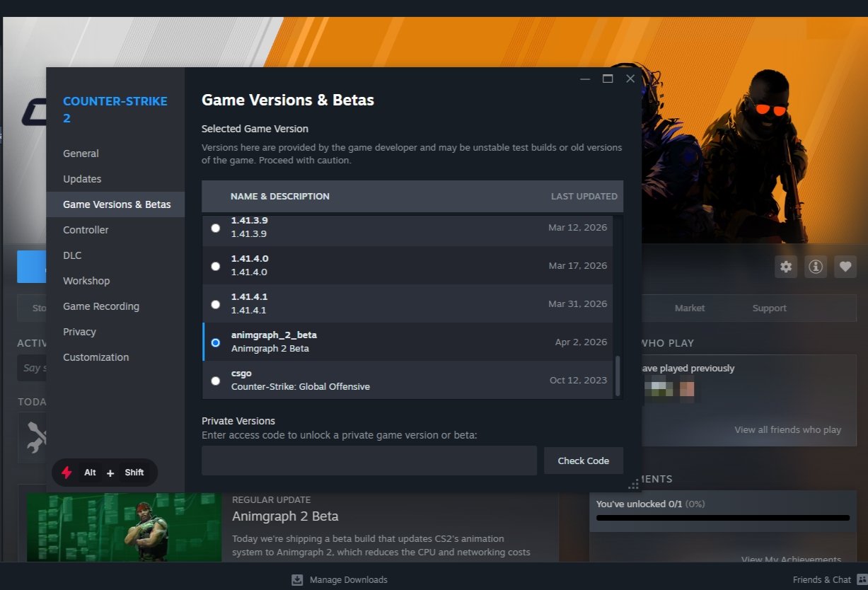
Task: Click the game info icon
Action: [x=816, y=267]
